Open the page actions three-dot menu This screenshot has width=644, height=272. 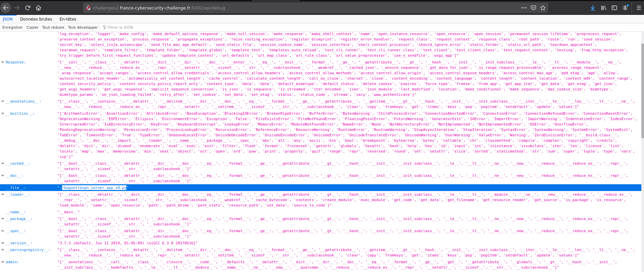tap(524, 8)
